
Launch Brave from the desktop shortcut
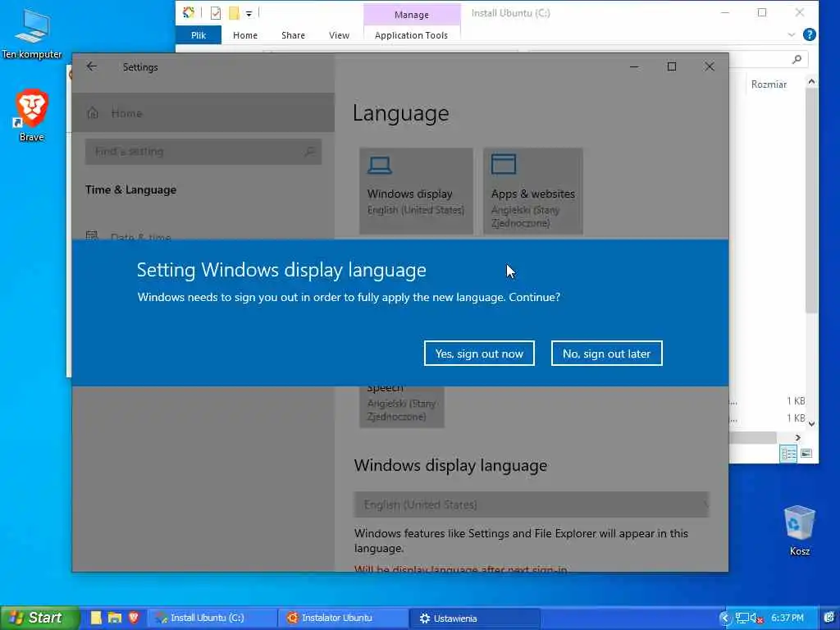point(32,115)
